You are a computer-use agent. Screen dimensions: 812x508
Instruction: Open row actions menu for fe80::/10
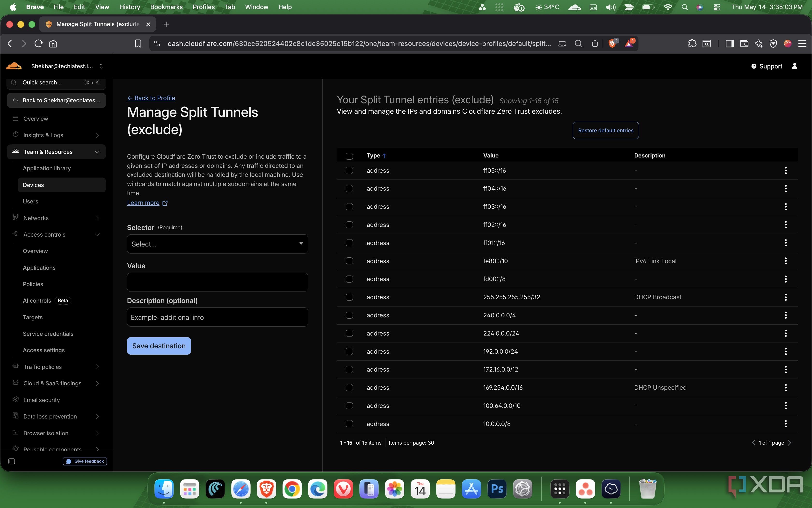pos(785,261)
